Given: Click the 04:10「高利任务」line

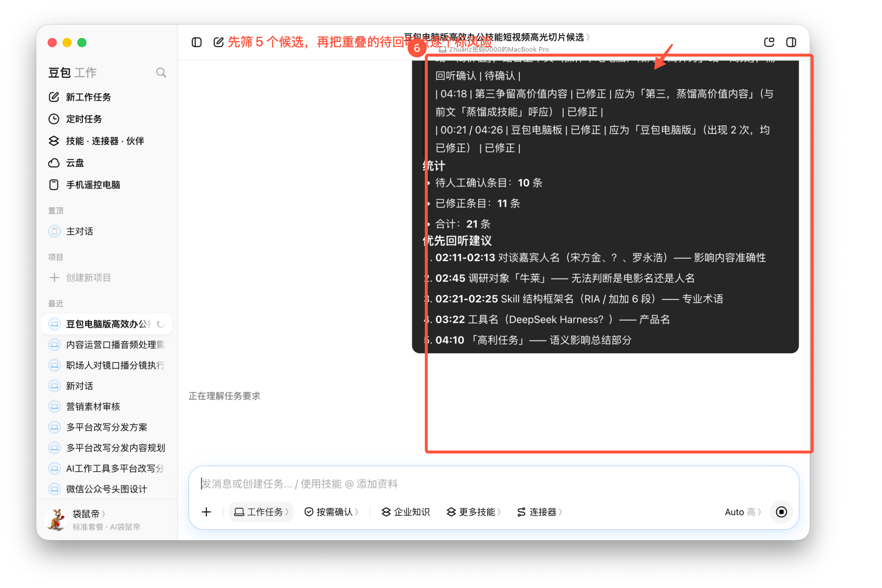Looking at the screenshot, I should click(x=533, y=340).
